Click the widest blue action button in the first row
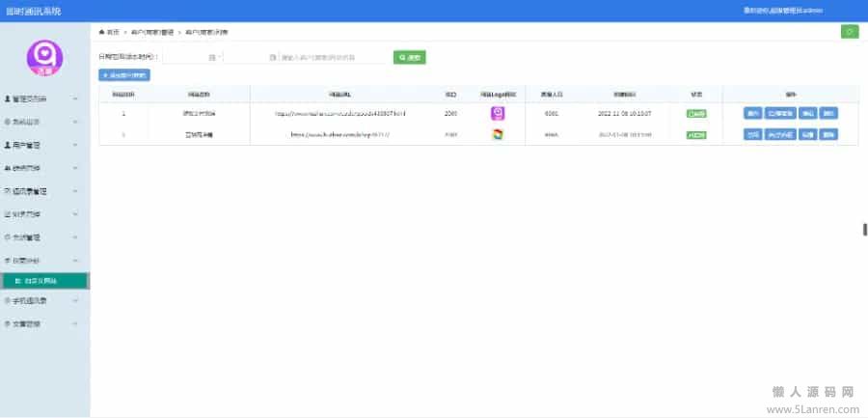This screenshot has height=418, width=868. pos(780,113)
